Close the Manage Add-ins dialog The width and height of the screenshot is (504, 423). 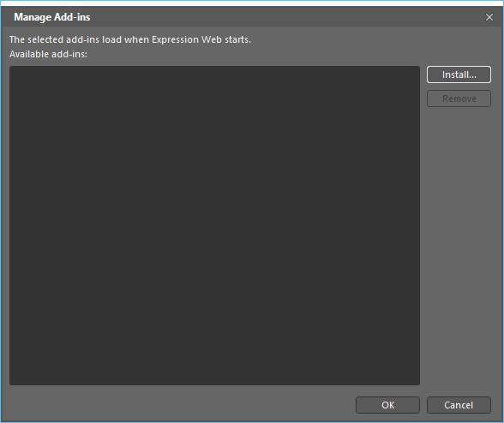click(x=489, y=17)
